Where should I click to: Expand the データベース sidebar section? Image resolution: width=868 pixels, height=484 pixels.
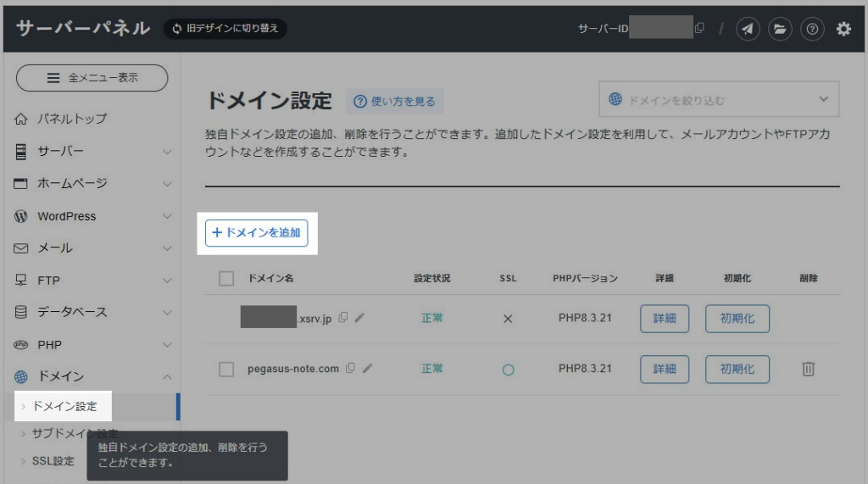(x=92, y=312)
